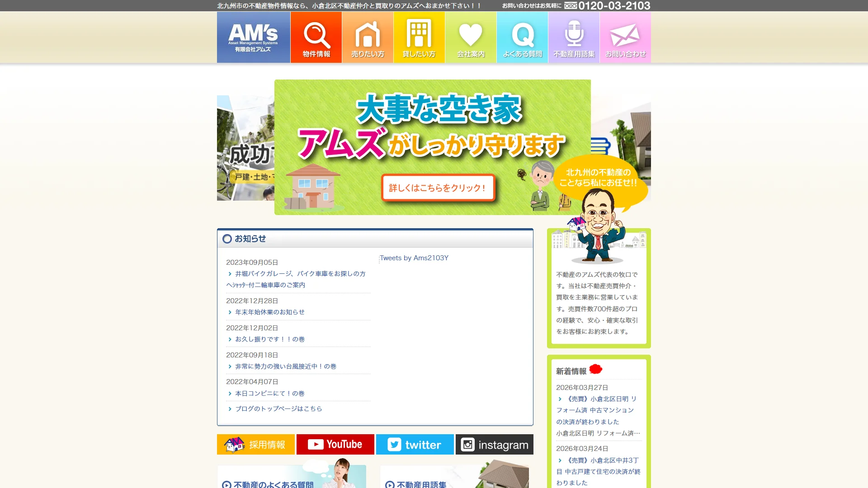The width and height of the screenshot is (868, 488).
Task: Open the twitter banner
Action: click(x=415, y=445)
